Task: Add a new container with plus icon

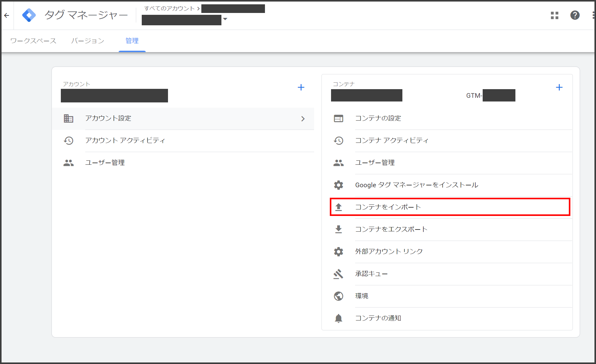Action: 559,87
